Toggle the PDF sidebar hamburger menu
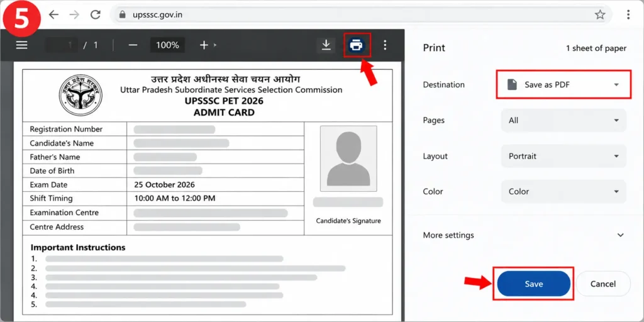This screenshot has height=322, width=644. 22,45
